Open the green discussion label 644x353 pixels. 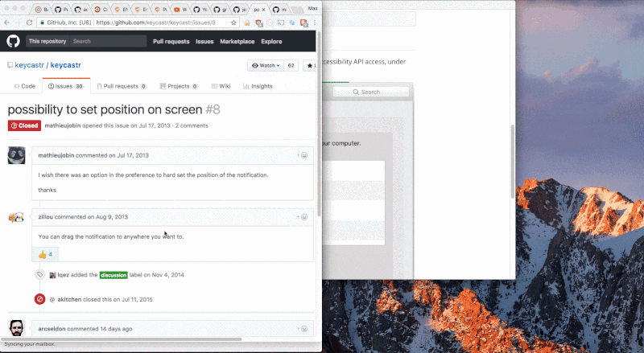(x=114, y=275)
